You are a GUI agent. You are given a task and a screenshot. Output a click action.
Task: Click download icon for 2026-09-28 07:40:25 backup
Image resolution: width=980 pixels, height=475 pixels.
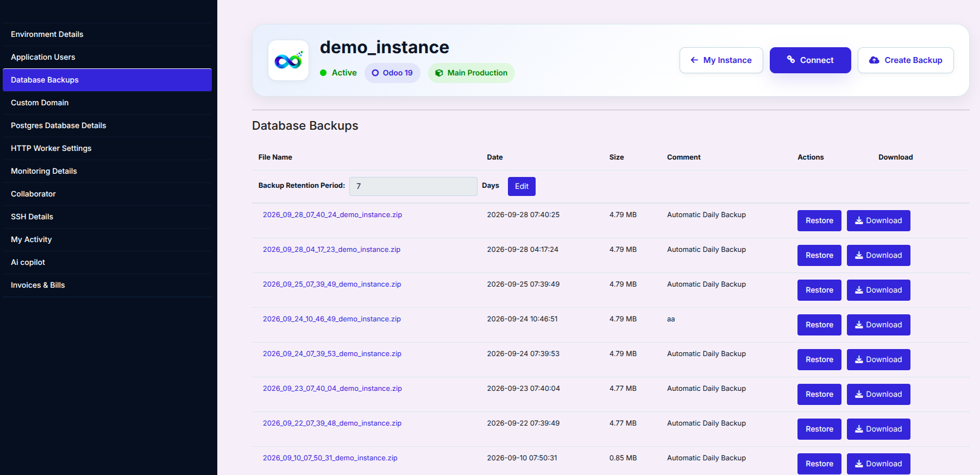pyautogui.click(x=859, y=220)
